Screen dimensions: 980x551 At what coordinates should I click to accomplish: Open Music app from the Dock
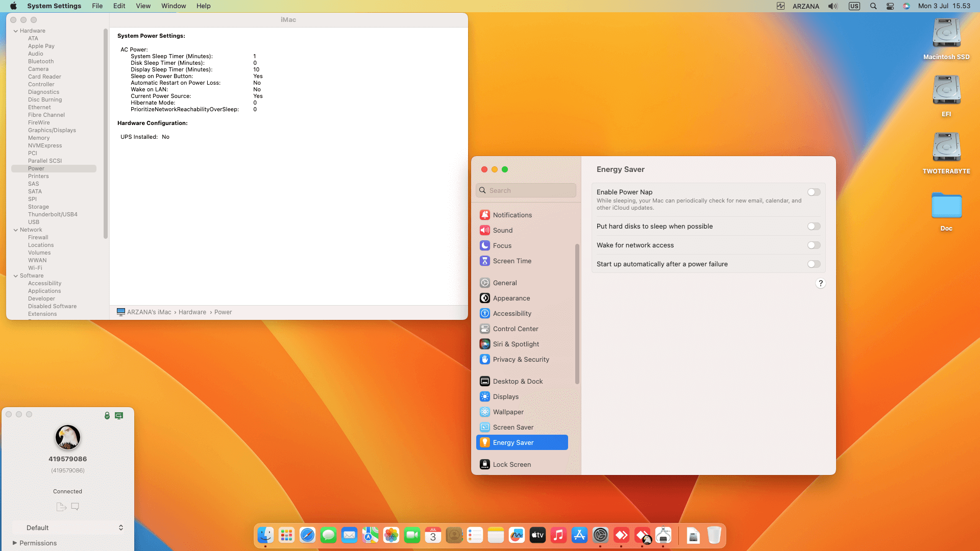[x=558, y=535]
